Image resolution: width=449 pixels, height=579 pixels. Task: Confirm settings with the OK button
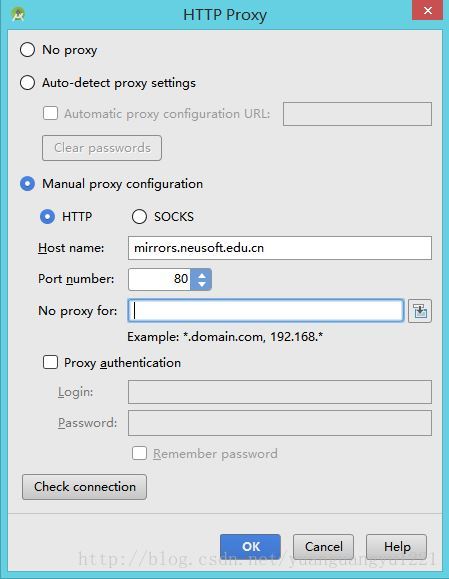click(250, 547)
